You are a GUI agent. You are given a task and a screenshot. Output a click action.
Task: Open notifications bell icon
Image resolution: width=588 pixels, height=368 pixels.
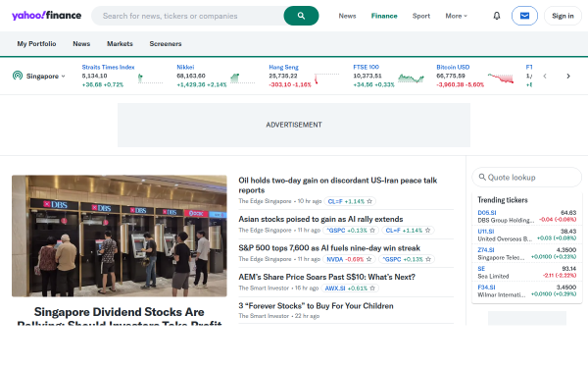tap(497, 16)
